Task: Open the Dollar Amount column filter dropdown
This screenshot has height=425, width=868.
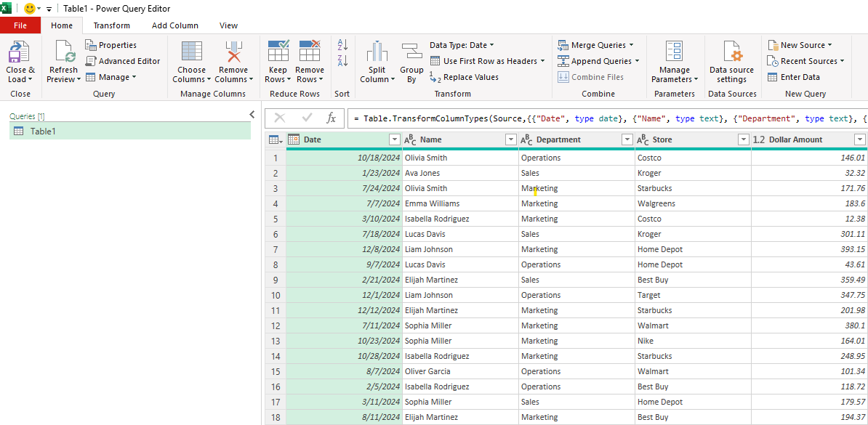Action: pyautogui.click(x=860, y=140)
